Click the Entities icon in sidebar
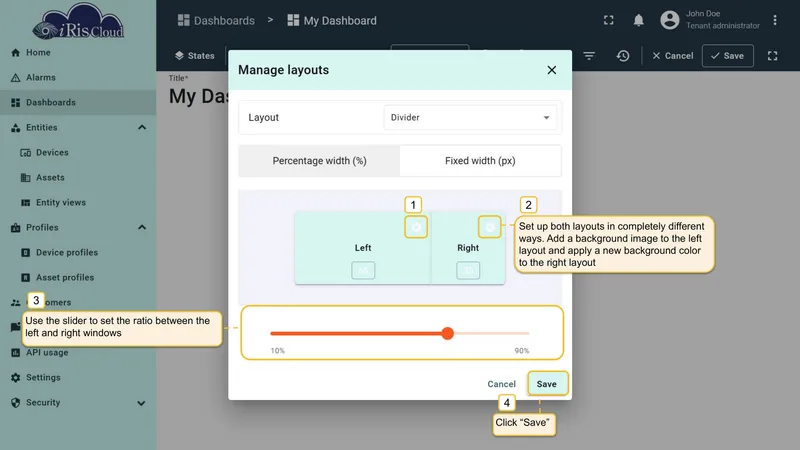Image resolution: width=800 pixels, height=450 pixels. (15, 128)
